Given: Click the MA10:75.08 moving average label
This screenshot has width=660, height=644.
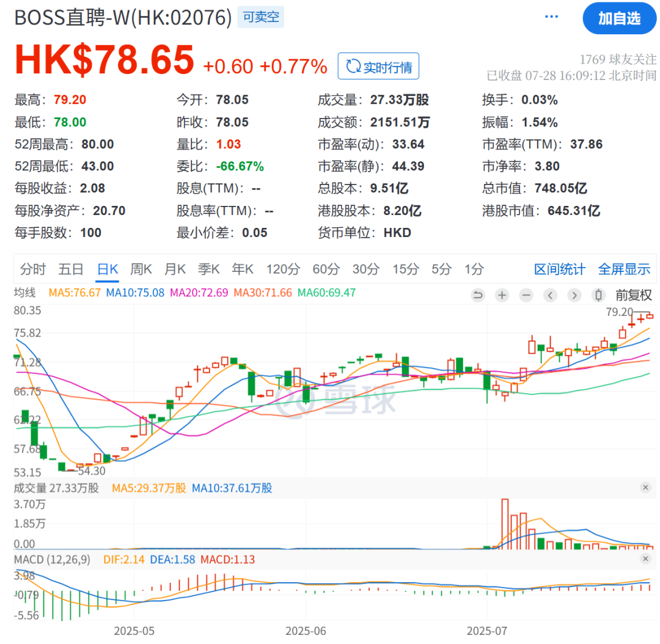Looking at the screenshot, I should point(135,293).
